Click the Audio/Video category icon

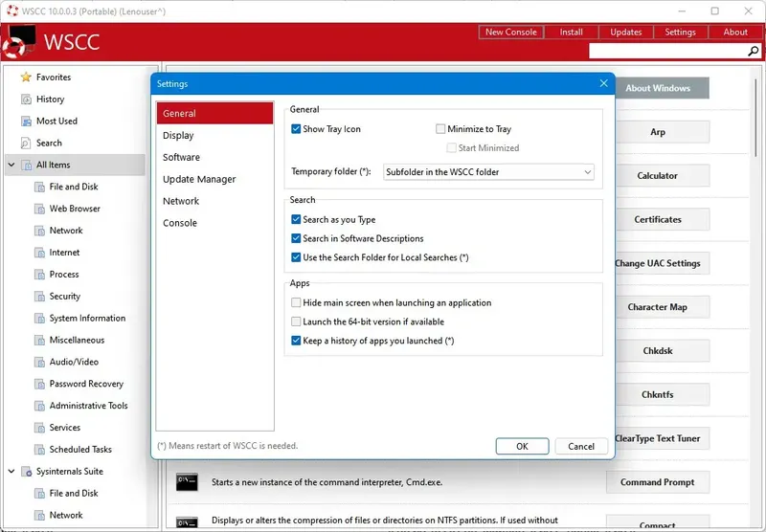(x=39, y=362)
